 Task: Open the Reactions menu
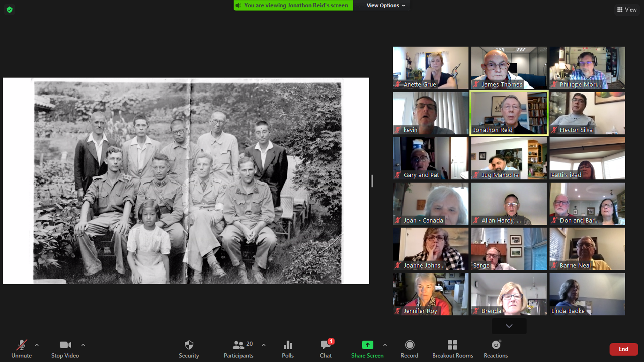(496, 349)
